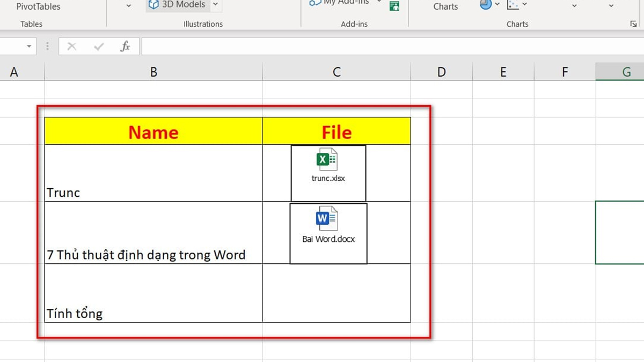The height and width of the screenshot is (362, 644).
Task: Open the Charts dialog launcher arrow
Action: coord(633,24)
